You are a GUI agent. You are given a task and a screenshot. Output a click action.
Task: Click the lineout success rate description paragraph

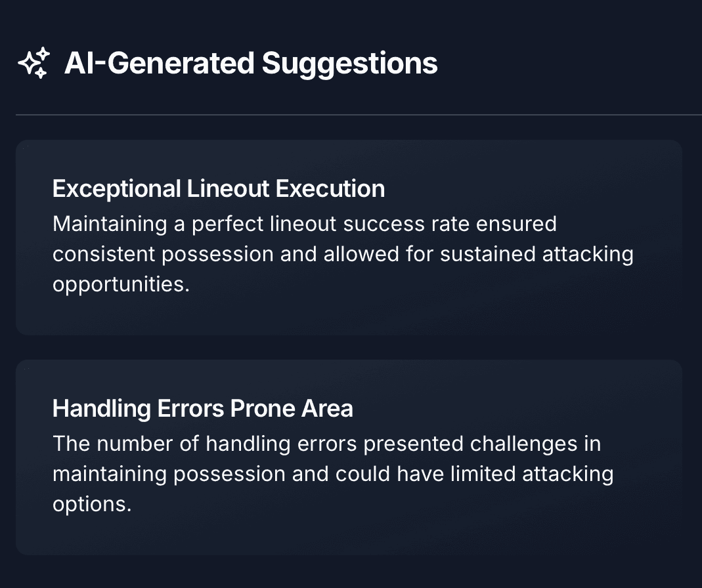(343, 255)
